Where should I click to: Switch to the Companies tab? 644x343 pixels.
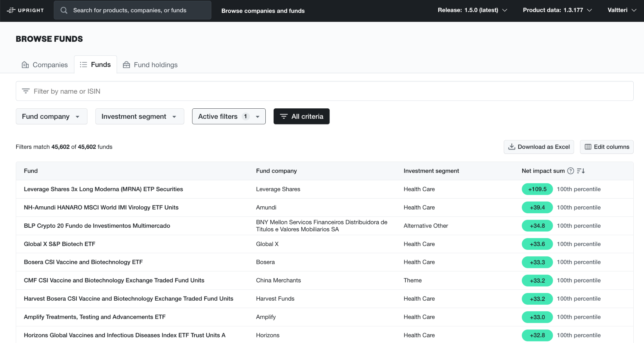tap(50, 65)
